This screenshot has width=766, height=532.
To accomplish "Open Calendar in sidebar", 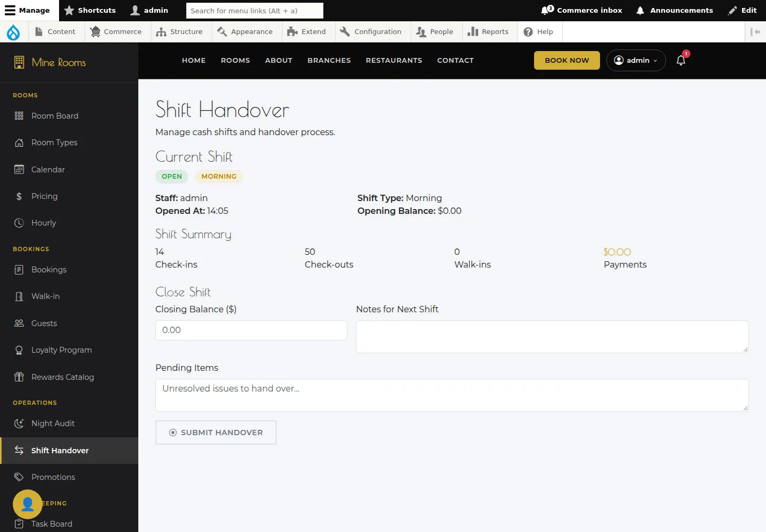I will [x=69, y=170].
